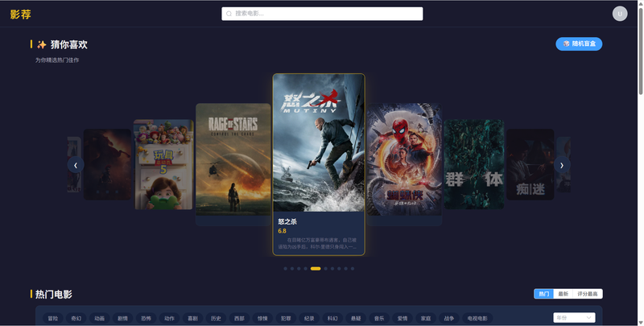Image resolution: width=644 pixels, height=326 pixels.
Task: Toggle the 动画 genre filter
Action: point(99,318)
